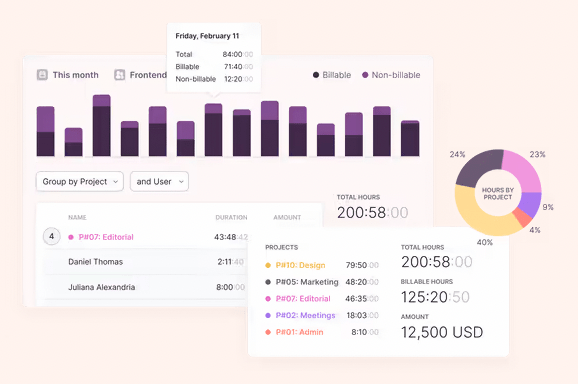Click the purple dot beside P#02: Meetings
578x384 pixels.
click(268, 315)
